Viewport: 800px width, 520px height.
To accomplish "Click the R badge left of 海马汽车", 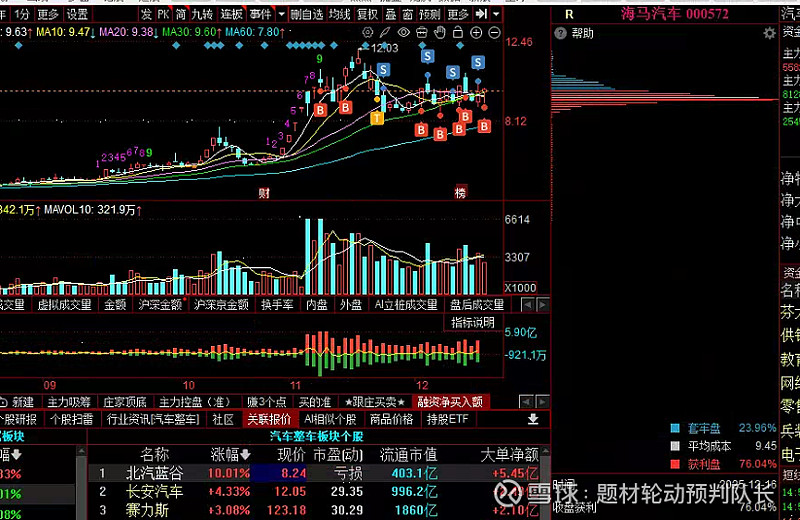I will [x=569, y=14].
